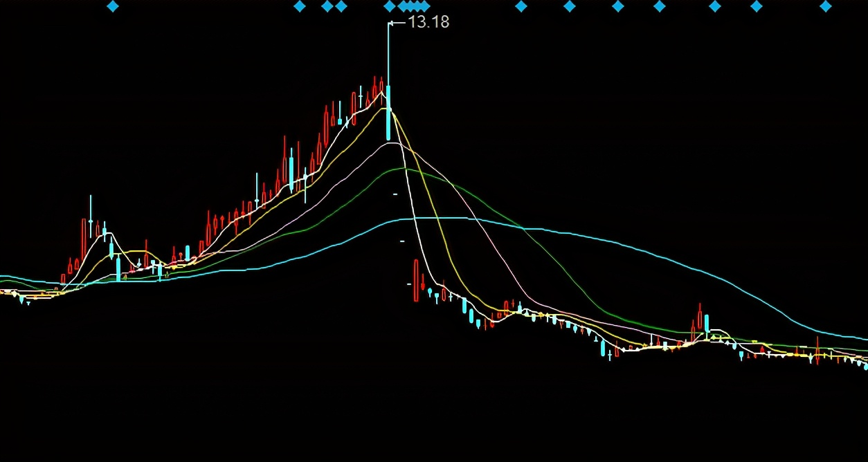Select the rightmost blue diamond event marker

click(x=825, y=6)
